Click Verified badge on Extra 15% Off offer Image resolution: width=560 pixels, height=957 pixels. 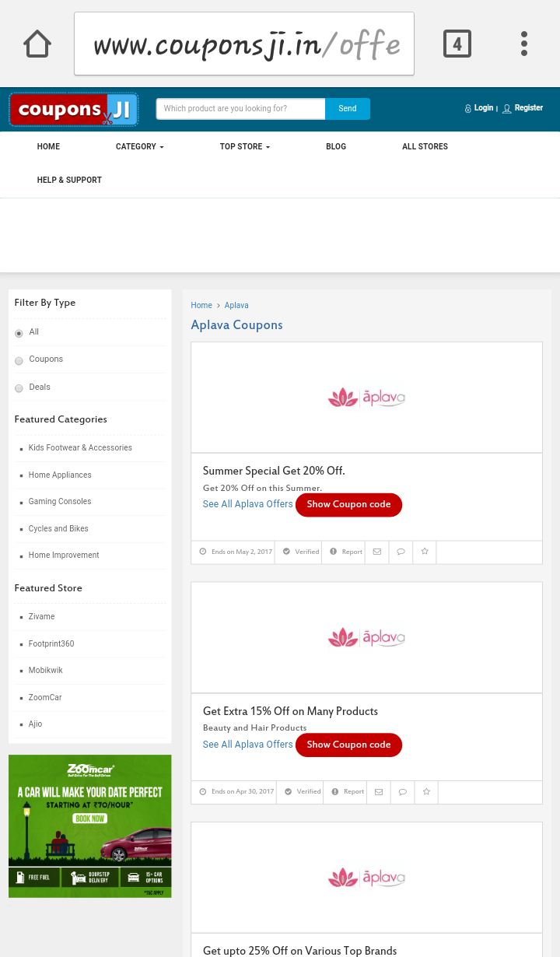point(303,792)
